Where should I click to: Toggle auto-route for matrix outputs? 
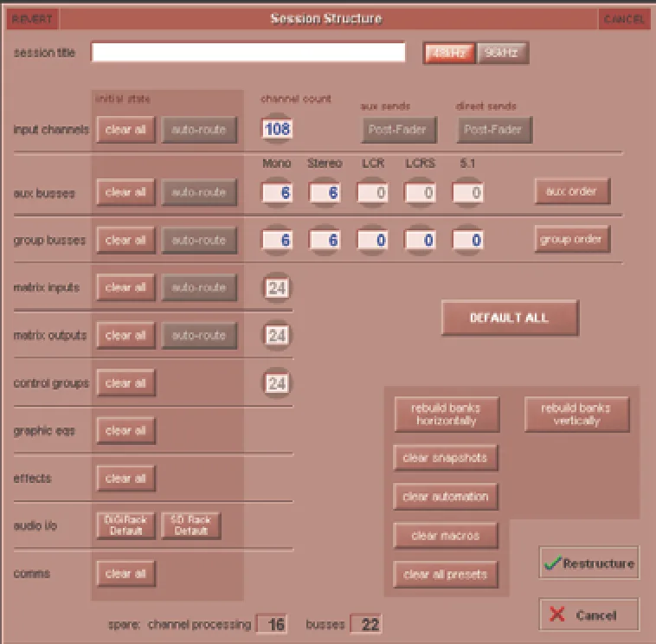point(199,335)
